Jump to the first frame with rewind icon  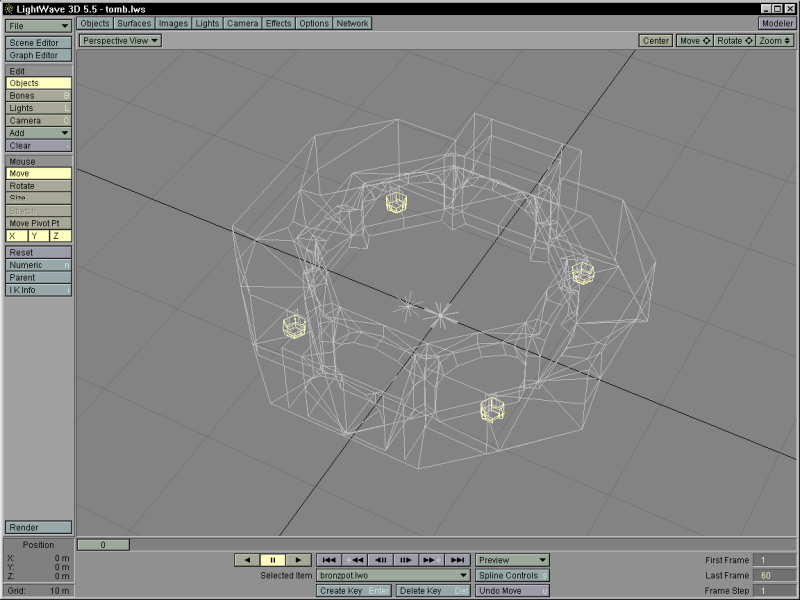click(x=331, y=560)
